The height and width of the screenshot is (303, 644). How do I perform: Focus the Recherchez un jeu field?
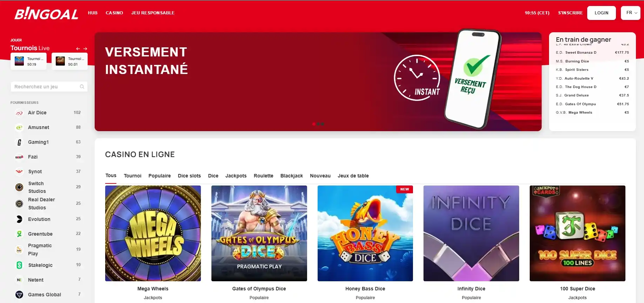tap(49, 87)
